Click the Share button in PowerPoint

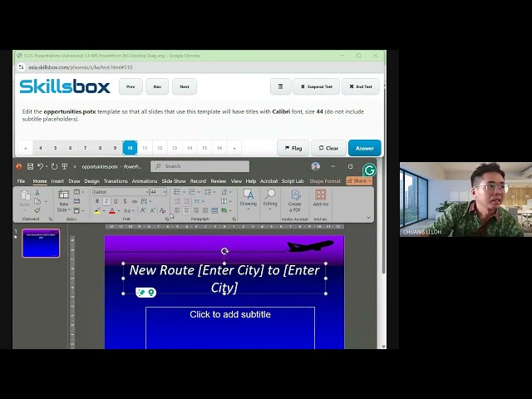pyautogui.click(x=359, y=181)
